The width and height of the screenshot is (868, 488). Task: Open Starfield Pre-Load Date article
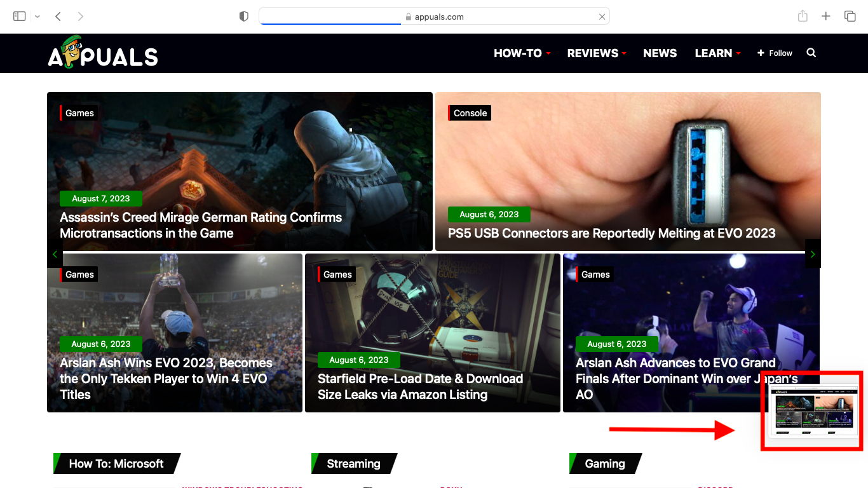(x=420, y=386)
